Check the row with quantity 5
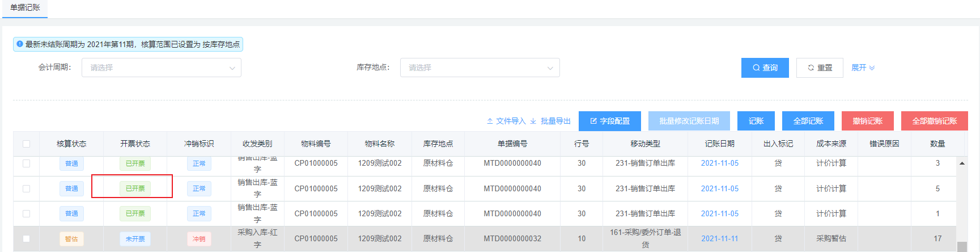980x252 pixels. tap(26, 188)
